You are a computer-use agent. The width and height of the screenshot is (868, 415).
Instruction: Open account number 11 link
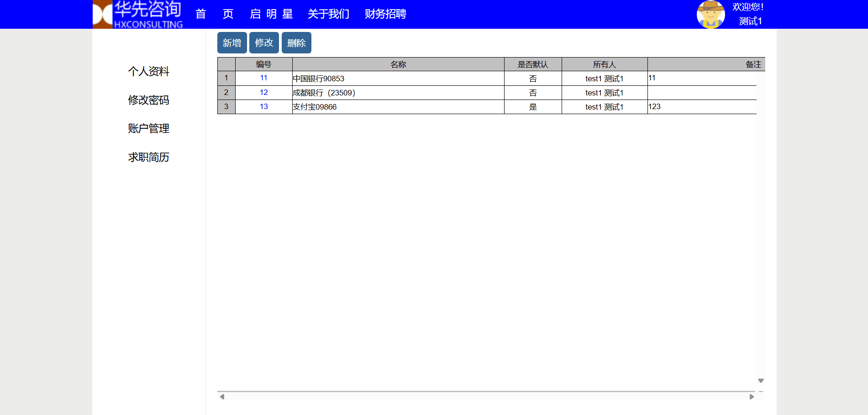pos(263,78)
